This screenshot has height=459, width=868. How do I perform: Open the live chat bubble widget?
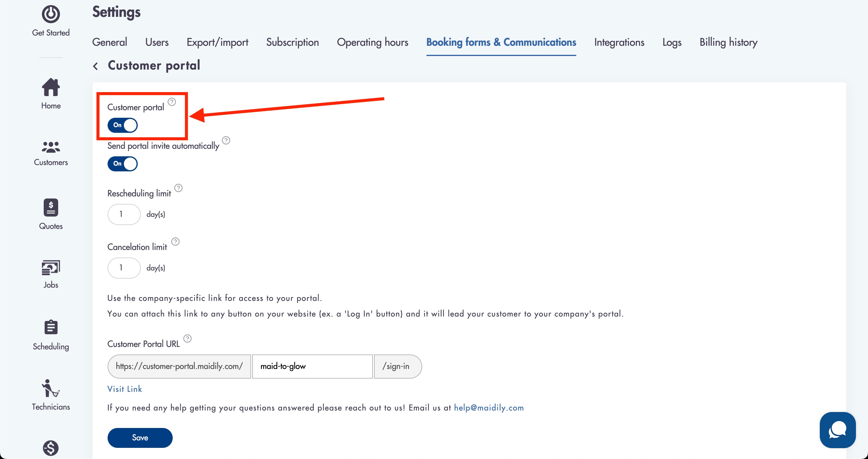838,430
